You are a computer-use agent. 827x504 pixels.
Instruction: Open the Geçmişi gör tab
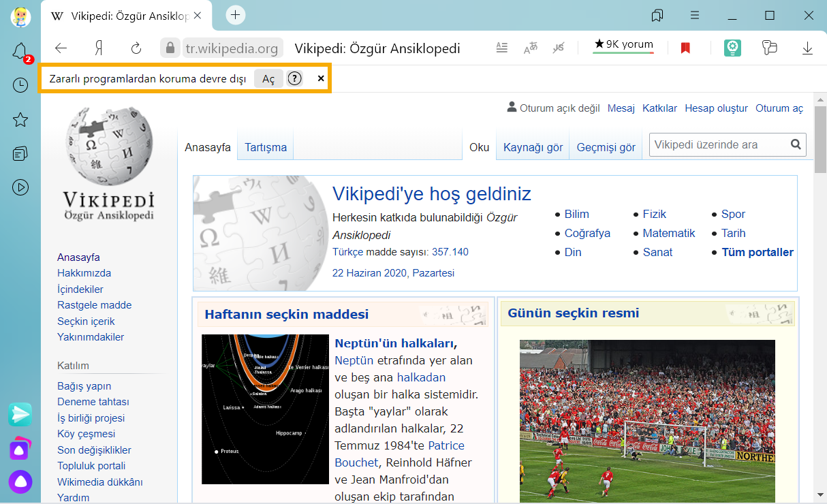[x=606, y=147]
